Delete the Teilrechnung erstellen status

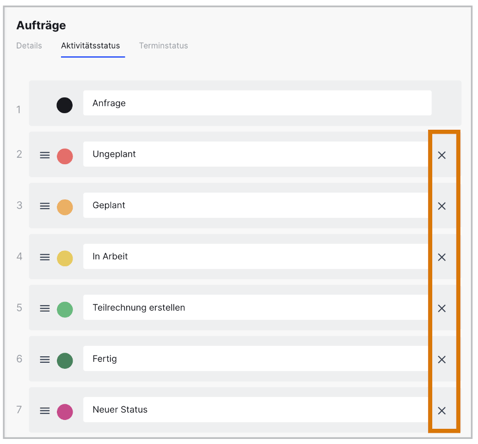pos(442,308)
